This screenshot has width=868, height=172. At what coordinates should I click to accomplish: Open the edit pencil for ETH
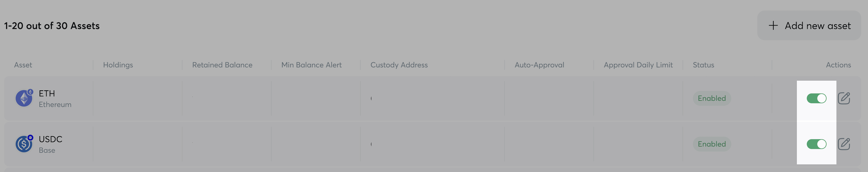coord(844,98)
